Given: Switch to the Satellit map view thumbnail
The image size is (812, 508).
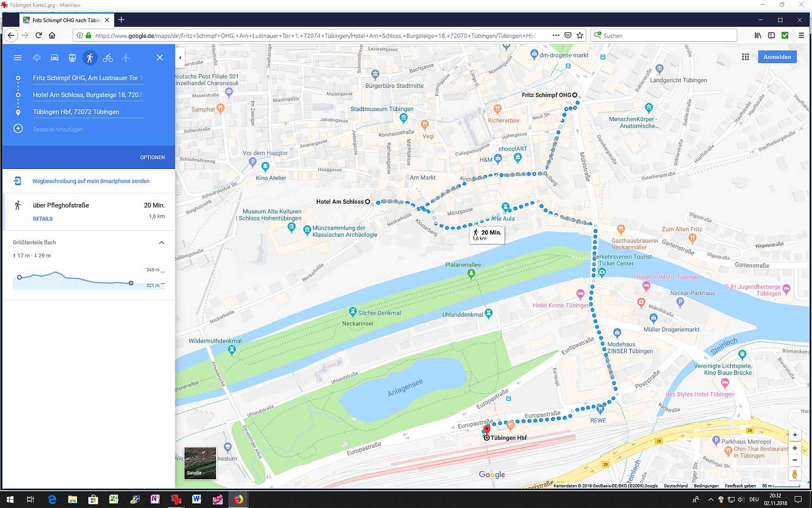Looking at the screenshot, I should [200, 463].
